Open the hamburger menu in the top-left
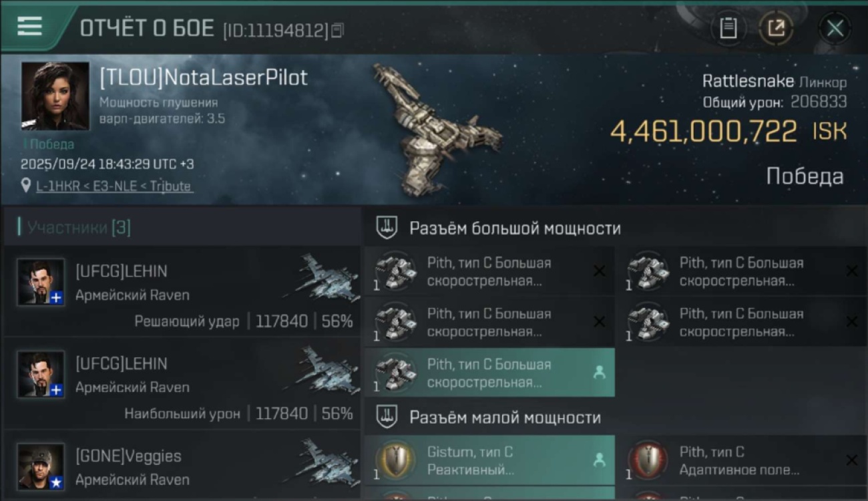868x501 pixels. 29,27
